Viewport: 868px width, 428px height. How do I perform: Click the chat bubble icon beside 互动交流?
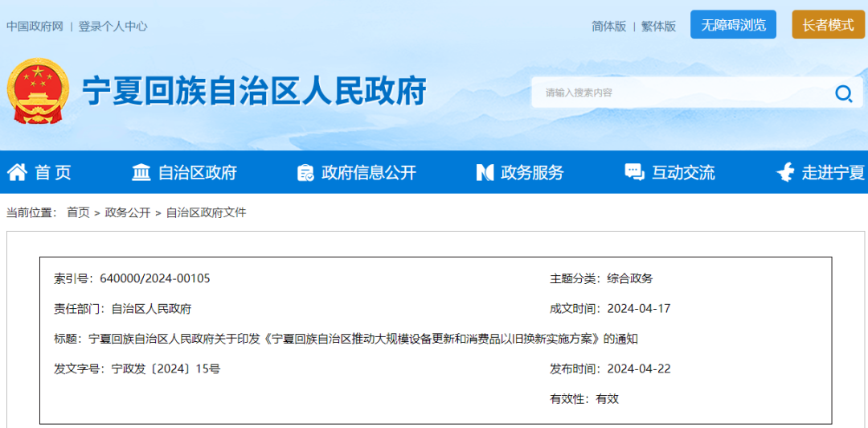pos(634,172)
